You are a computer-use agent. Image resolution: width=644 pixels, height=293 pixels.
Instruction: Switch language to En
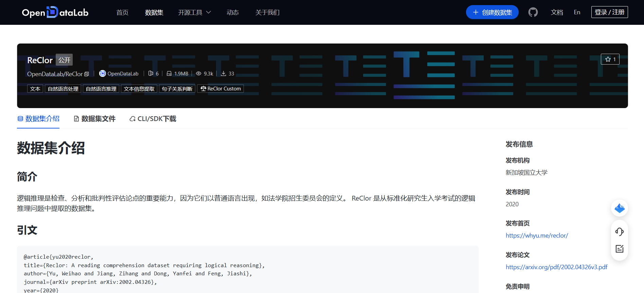577,12
